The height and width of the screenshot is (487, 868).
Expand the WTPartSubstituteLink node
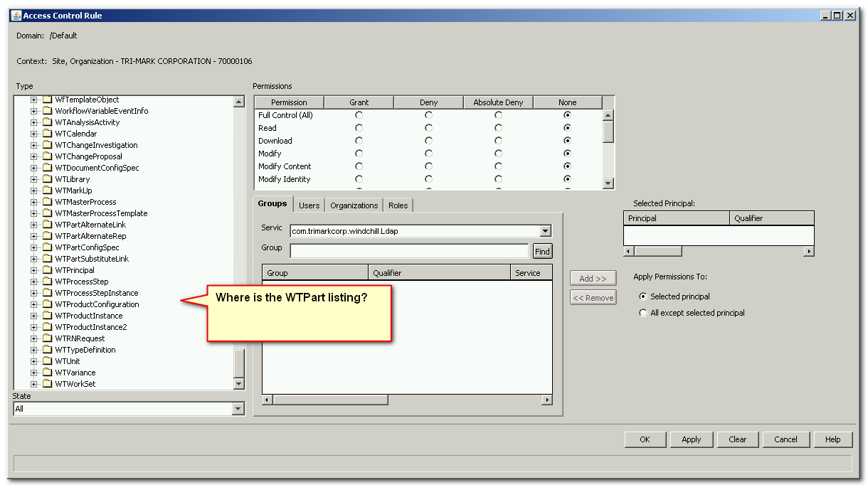(33, 259)
